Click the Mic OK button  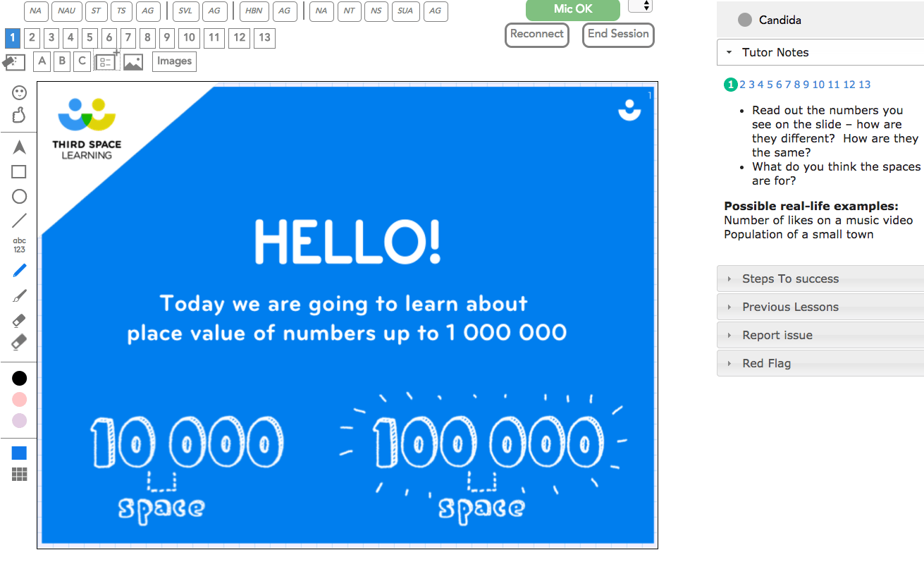pos(573,9)
